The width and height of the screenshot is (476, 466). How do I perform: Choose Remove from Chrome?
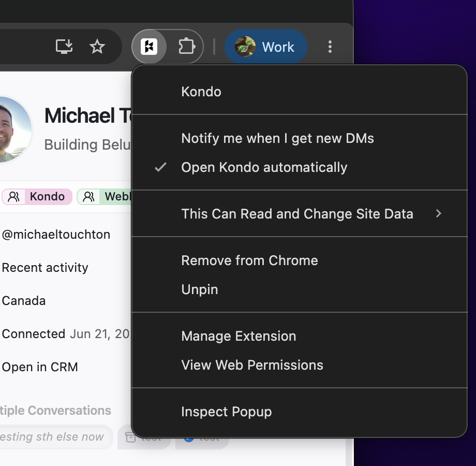300,260
